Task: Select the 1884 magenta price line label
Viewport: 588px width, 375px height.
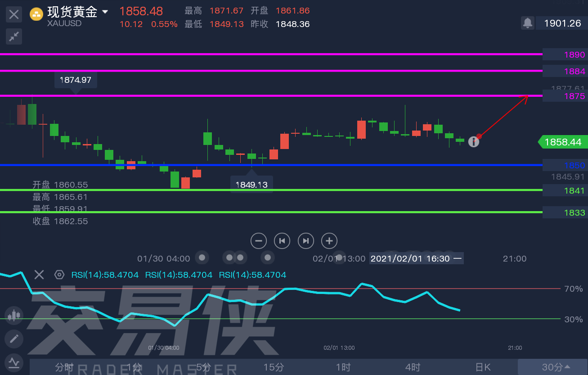Action: [x=565, y=71]
